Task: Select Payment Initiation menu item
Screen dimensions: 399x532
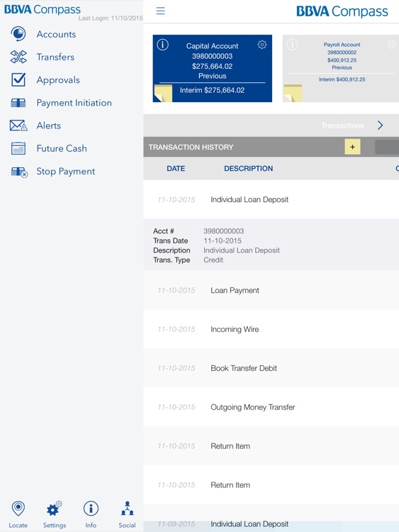Action: click(x=74, y=103)
